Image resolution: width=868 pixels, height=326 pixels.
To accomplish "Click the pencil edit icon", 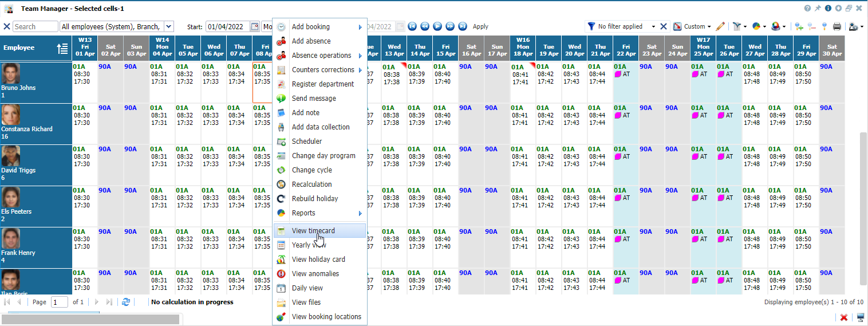I will click(720, 26).
